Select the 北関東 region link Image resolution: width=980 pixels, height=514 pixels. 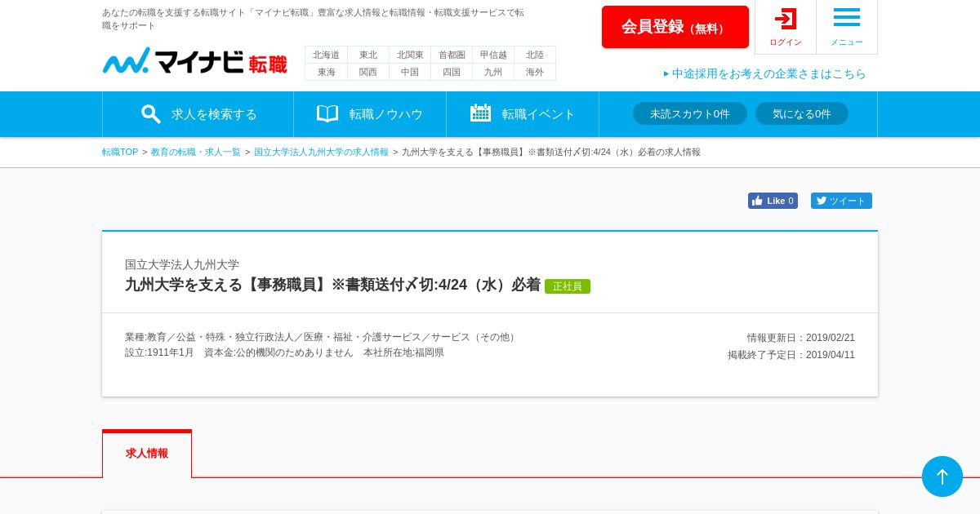point(410,55)
